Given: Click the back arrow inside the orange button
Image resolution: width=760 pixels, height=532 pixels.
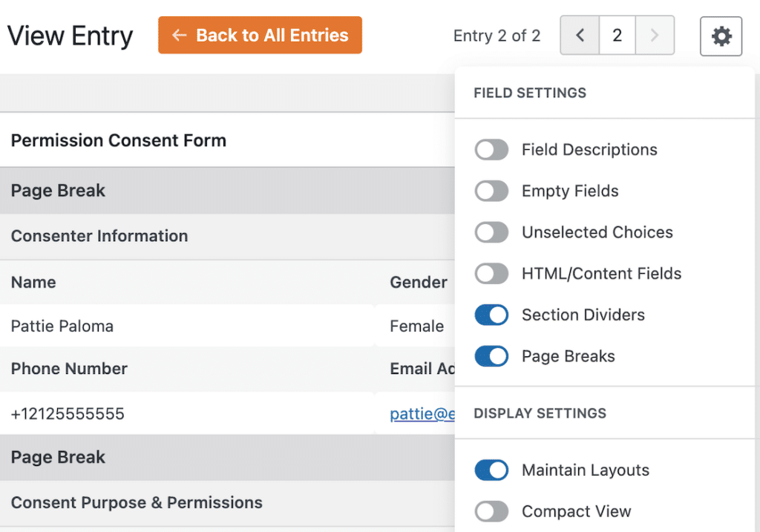Looking at the screenshot, I should click(x=180, y=35).
